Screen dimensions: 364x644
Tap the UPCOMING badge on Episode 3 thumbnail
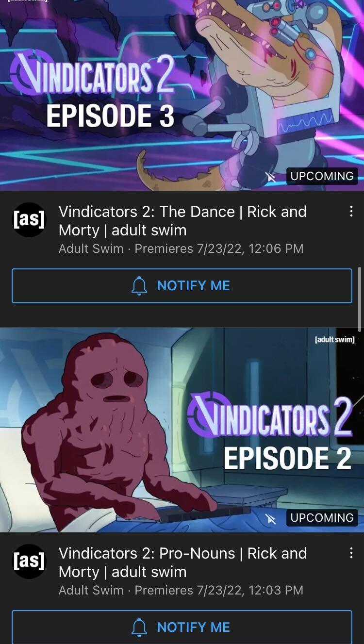click(322, 176)
